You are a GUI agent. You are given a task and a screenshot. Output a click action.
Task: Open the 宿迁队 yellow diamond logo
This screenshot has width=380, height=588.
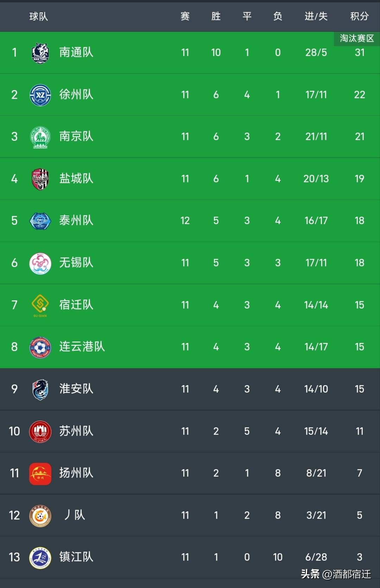40,305
